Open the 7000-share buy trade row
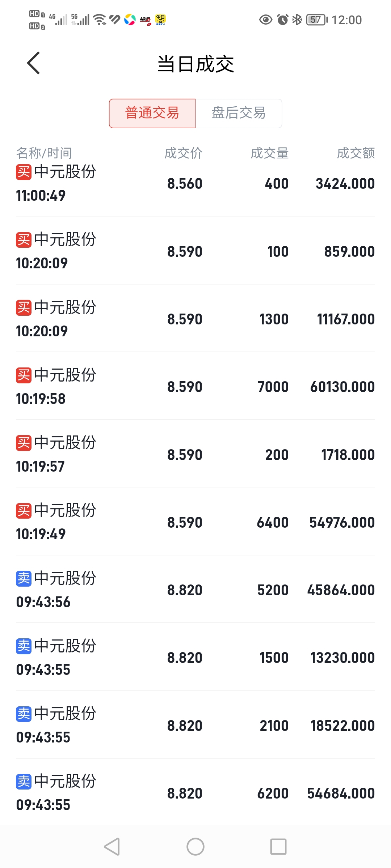Image resolution: width=391 pixels, height=868 pixels. (195, 386)
